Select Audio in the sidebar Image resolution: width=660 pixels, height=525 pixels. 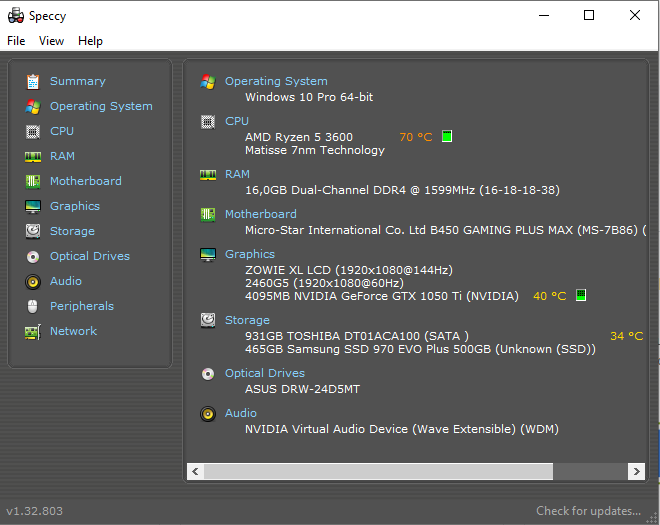[x=66, y=281]
